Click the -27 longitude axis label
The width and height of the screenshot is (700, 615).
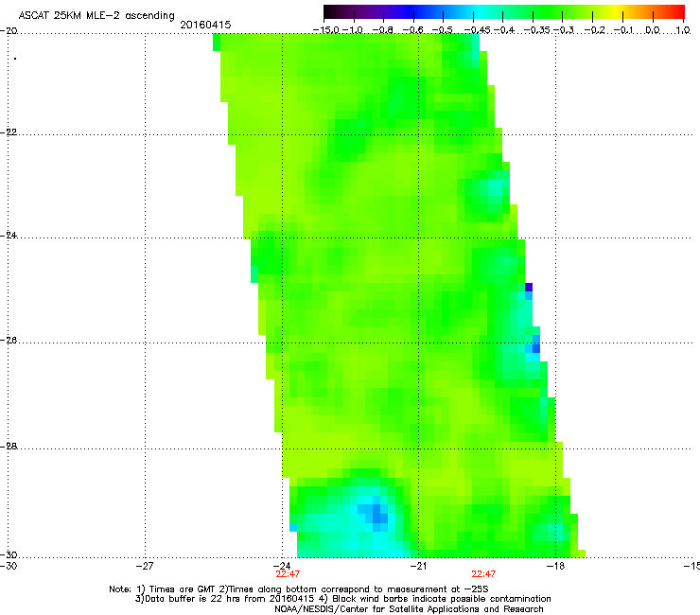pyautogui.click(x=145, y=566)
